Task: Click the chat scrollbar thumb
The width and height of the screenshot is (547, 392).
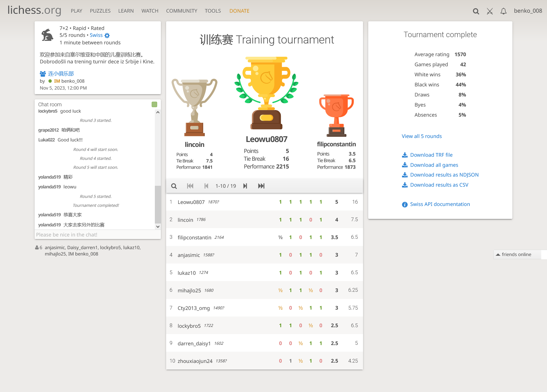Action: coord(158,204)
